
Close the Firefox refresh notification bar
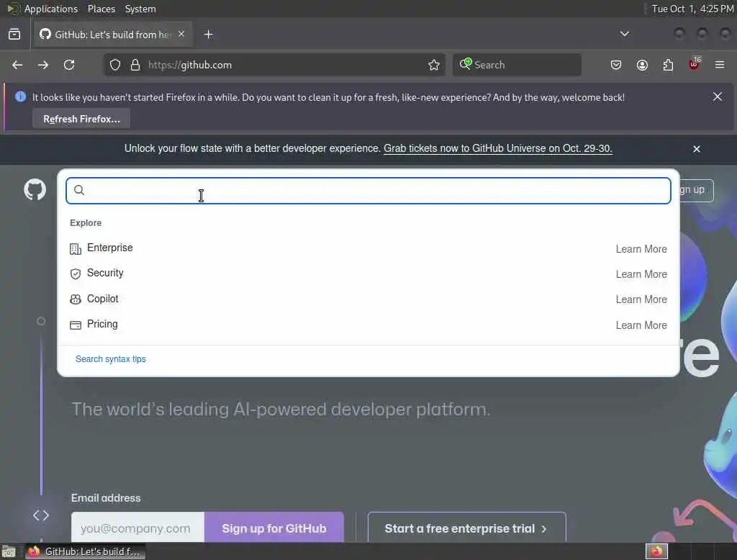718,96
